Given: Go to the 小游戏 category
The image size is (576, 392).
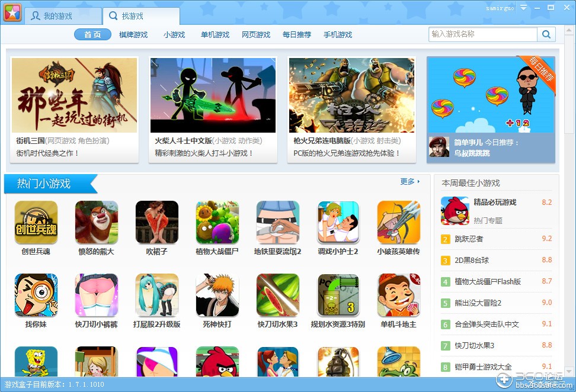Looking at the screenshot, I should [x=174, y=34].
